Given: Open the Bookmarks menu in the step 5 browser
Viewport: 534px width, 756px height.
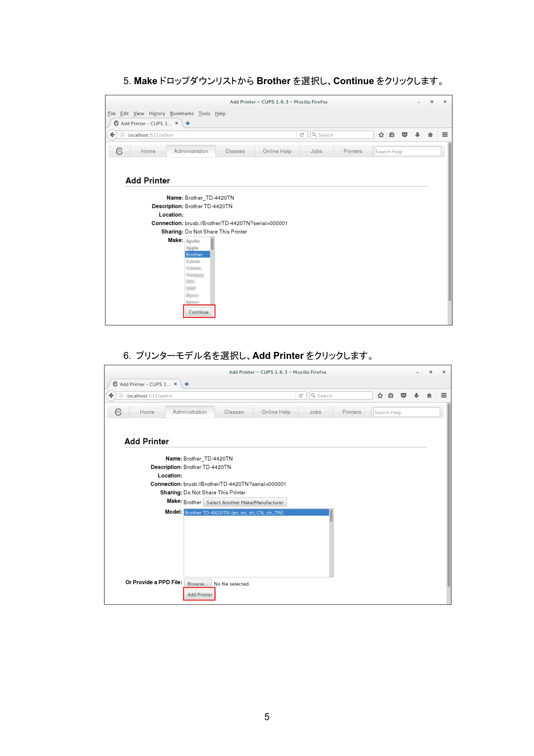Looking at the screenshot, I should click(x=182, y=113).
